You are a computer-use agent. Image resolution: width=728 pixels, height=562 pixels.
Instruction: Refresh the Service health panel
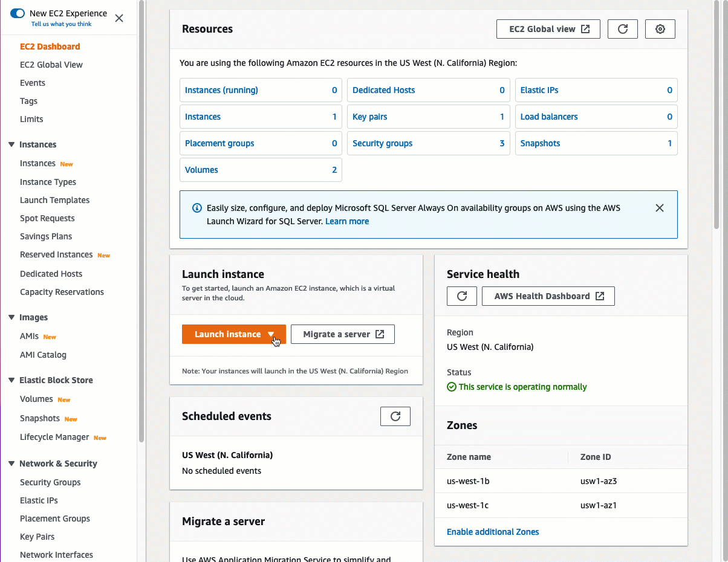tap(462, 296)
